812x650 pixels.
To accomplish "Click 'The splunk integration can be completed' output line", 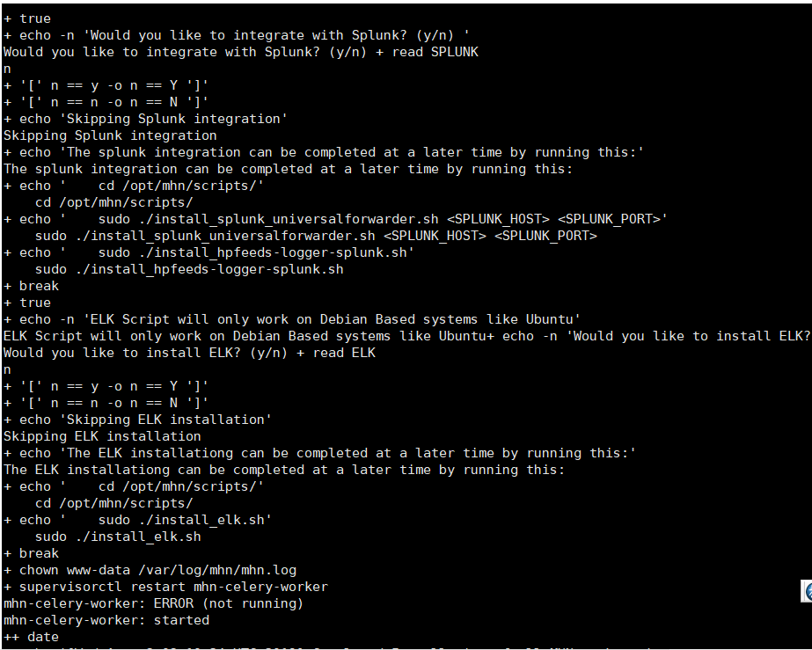I will 288,170.
